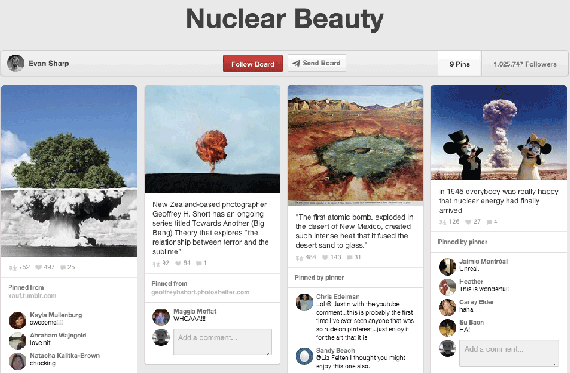570x373 pixels.
Task: Click heart icon under 1945 nuclear energy pin
Action: 469,222
